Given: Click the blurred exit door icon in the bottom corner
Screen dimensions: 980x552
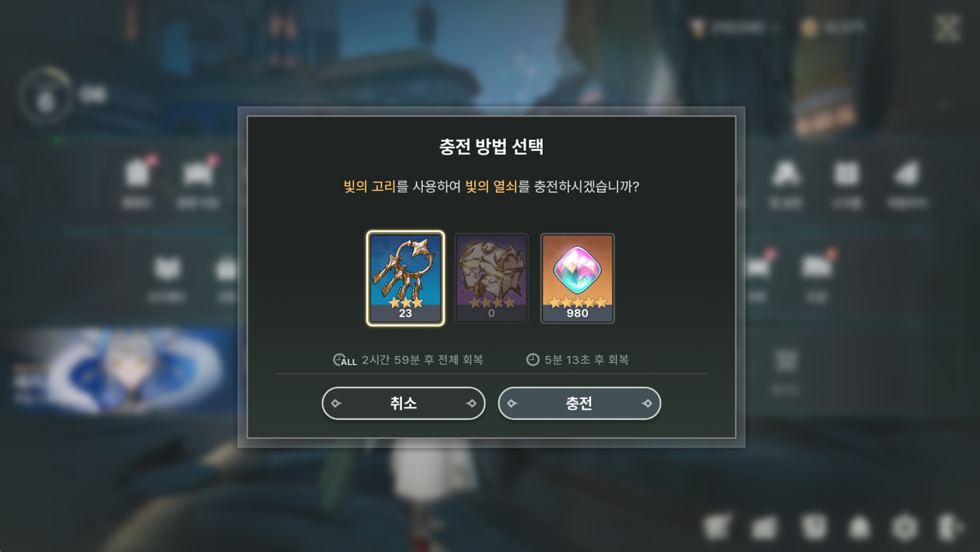Looking at the screenshot, I should (x=950, y=527).
